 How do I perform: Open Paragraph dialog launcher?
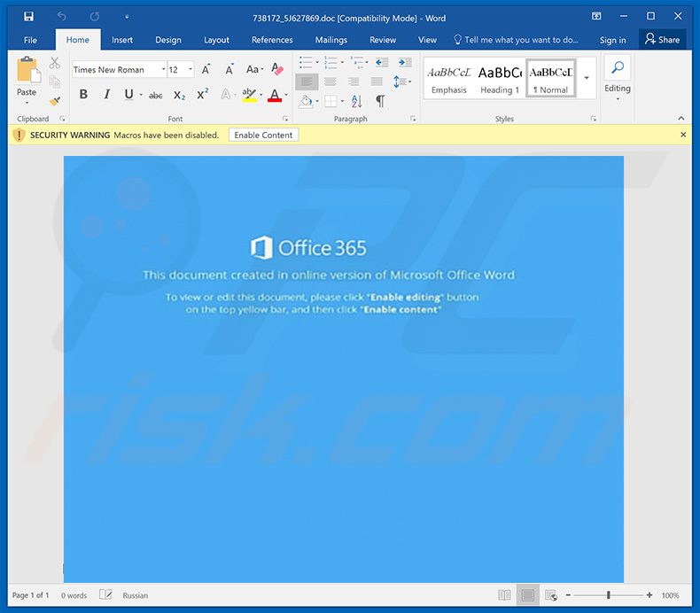413,119
